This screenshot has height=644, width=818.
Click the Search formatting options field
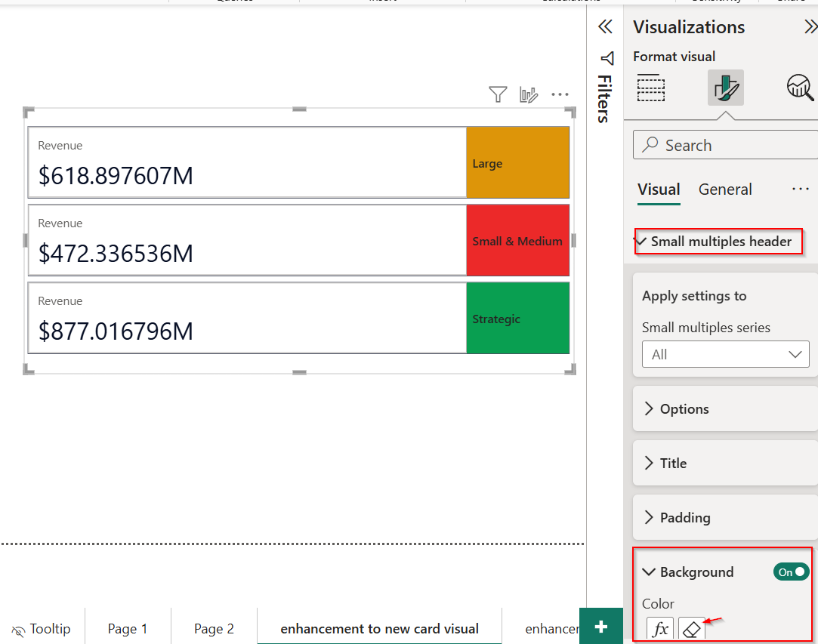[x=726, y=145]
